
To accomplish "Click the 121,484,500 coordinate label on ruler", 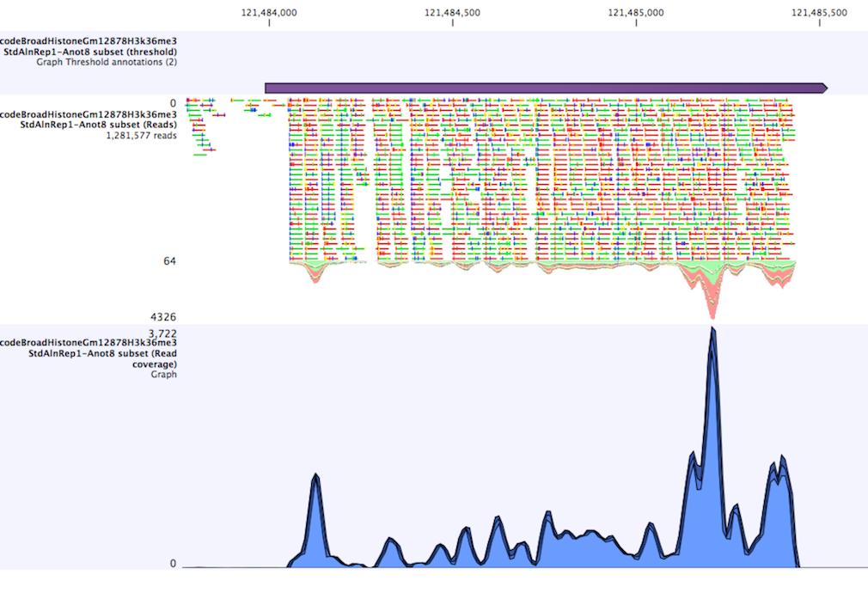I will point(453,12).
